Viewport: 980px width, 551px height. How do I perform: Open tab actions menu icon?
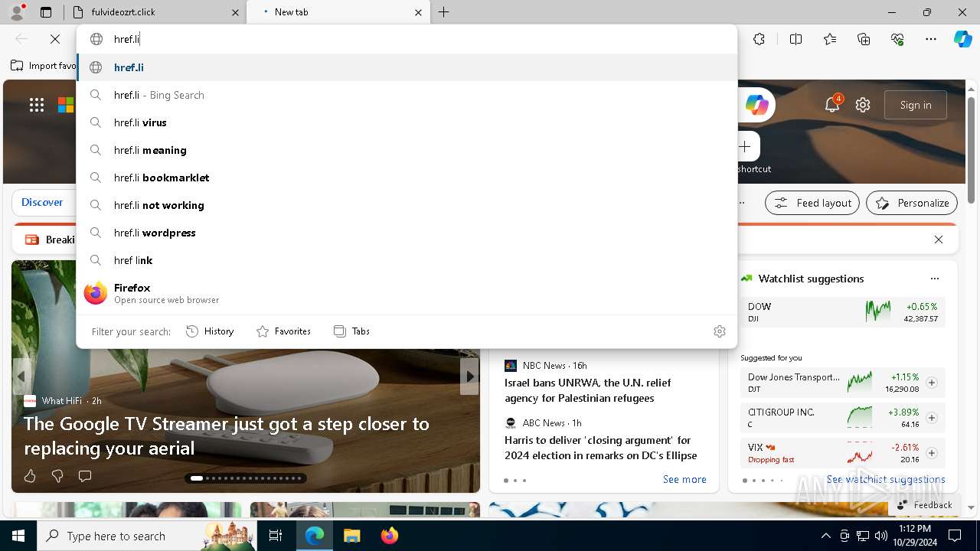click(x=46, y=12)
